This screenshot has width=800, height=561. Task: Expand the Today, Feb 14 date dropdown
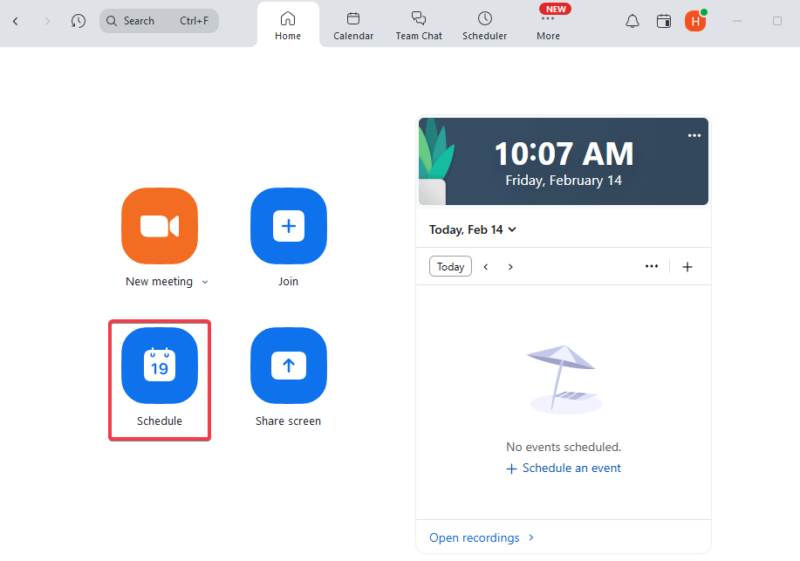pyautogui.click(x=473, y=230)
